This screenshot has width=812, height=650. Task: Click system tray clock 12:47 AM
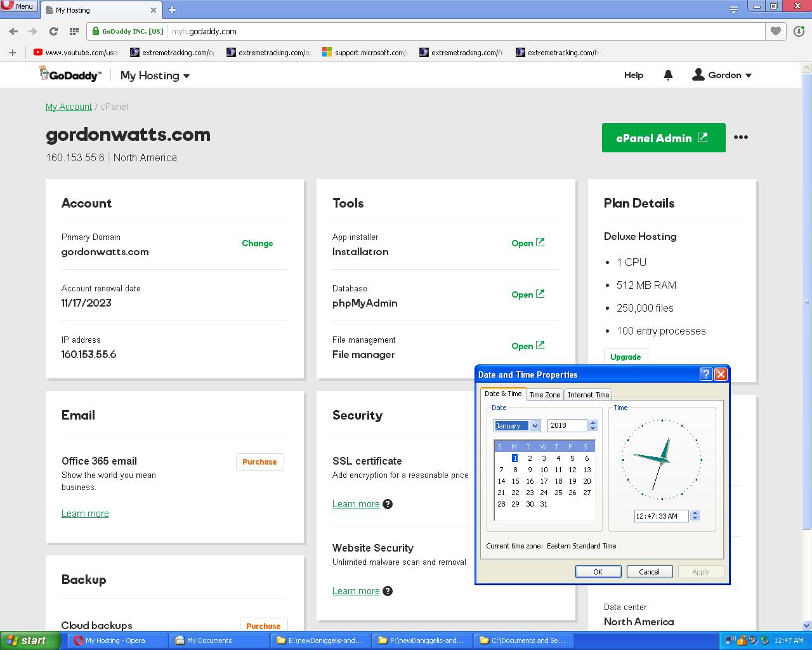(x=789, y=640)
